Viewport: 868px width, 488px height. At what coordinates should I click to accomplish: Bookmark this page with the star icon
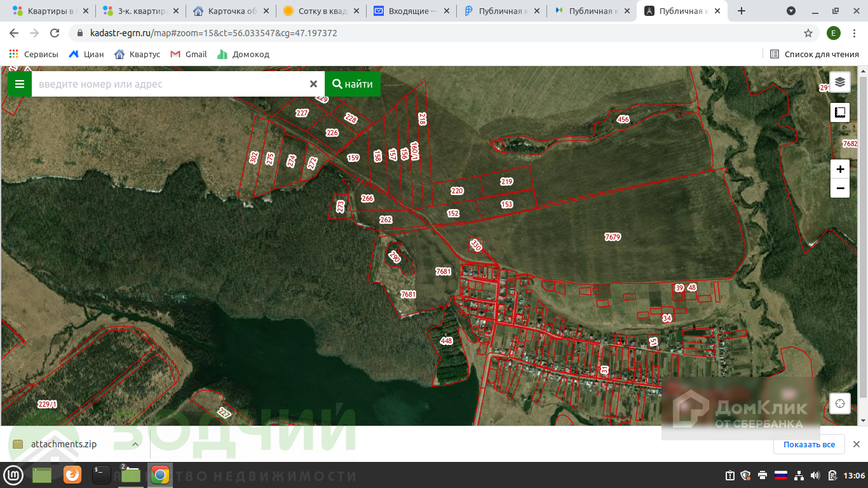pyautogui.click(x=808, y=33)
